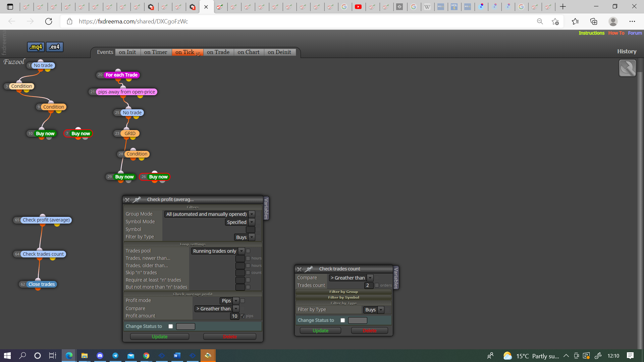644x362 pixels.
Task: Toggle Trades count orders checkbox
Action: 377,286
